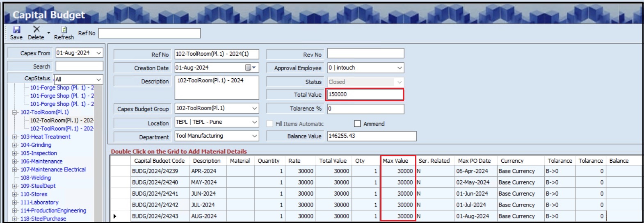This screenshot has width=644, height=223.
Task: Select 108-Welding in the tree
Action: click(x=36, y=178)
